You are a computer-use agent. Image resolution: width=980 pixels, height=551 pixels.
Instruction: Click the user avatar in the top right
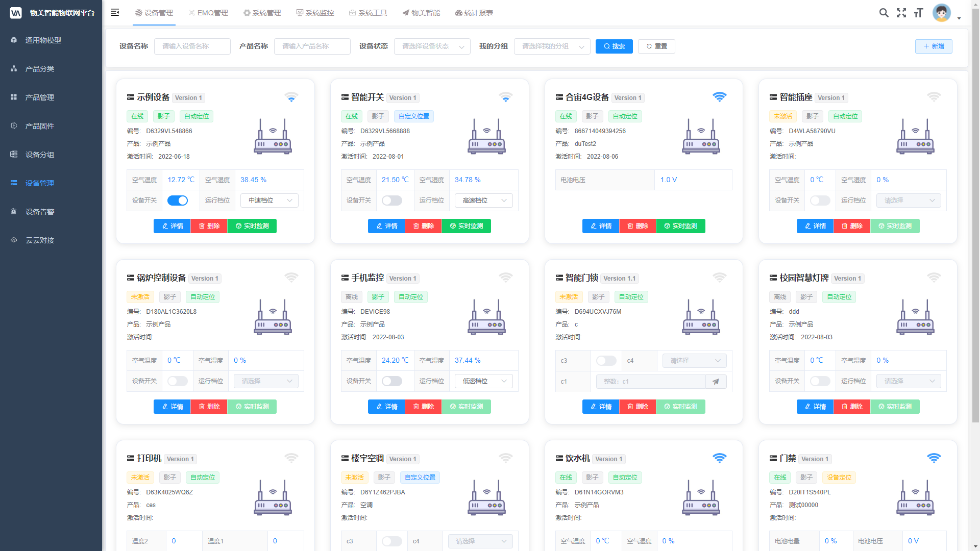point(941,13)
